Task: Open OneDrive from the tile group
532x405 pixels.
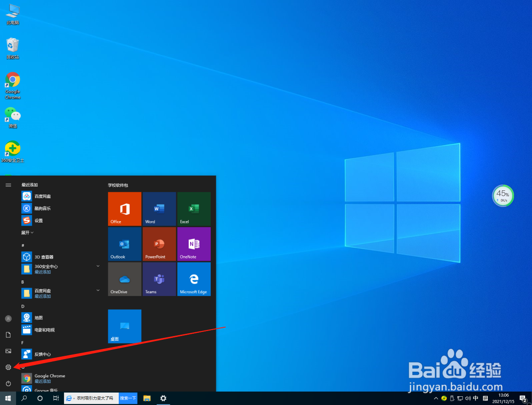Action: (124, 279)
